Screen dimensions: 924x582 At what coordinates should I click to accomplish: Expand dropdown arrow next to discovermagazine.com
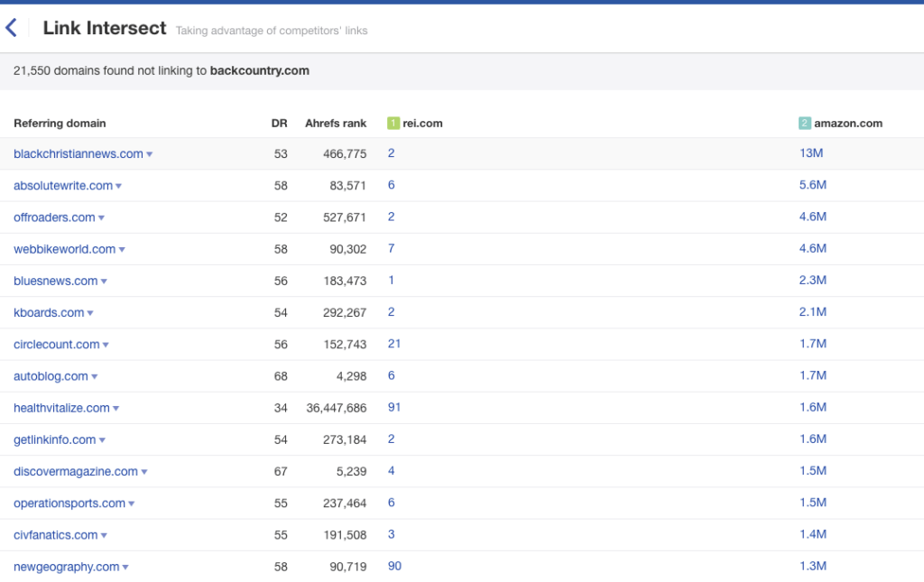[144, 473]
